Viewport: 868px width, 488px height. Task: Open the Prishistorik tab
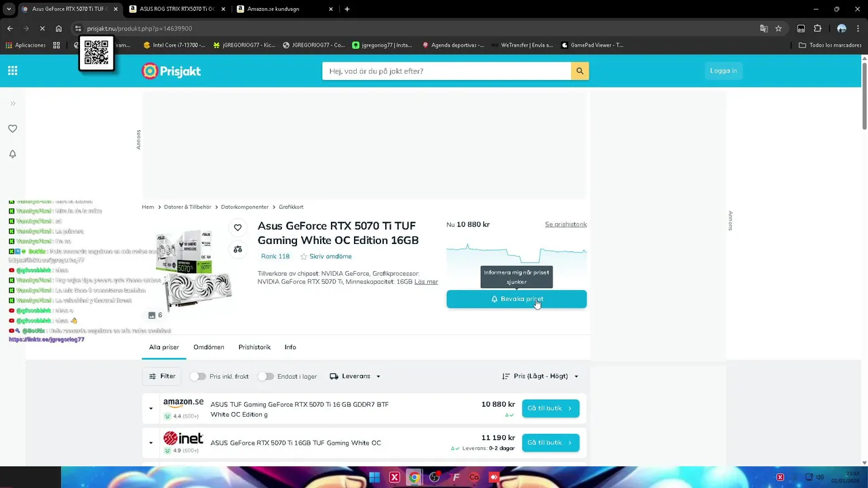coord(254,347)
